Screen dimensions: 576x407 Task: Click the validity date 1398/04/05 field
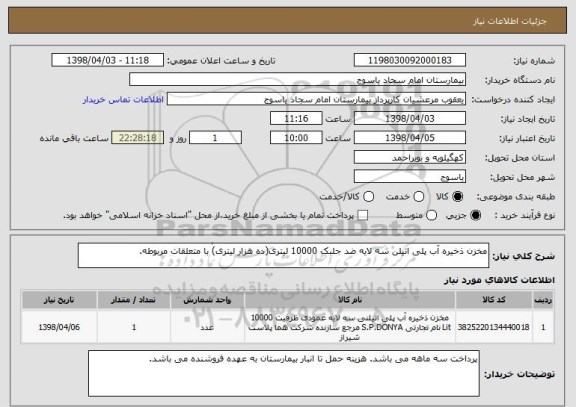410,138
